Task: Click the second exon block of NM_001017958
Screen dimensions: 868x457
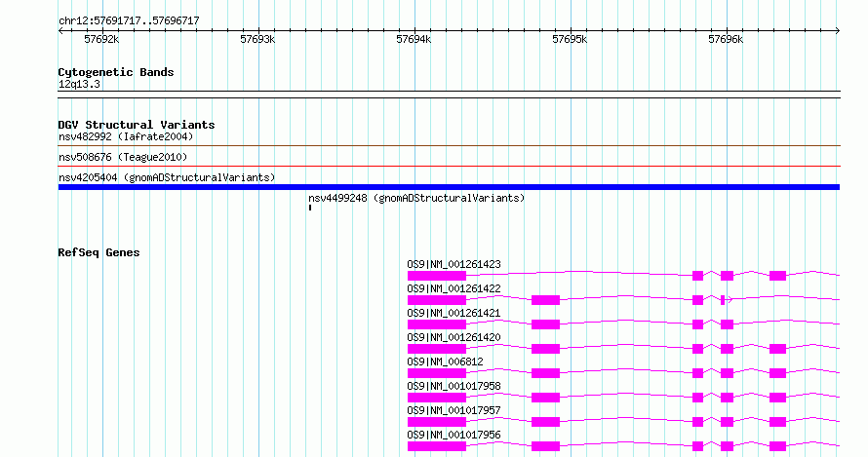Action: tap(545, 398)
